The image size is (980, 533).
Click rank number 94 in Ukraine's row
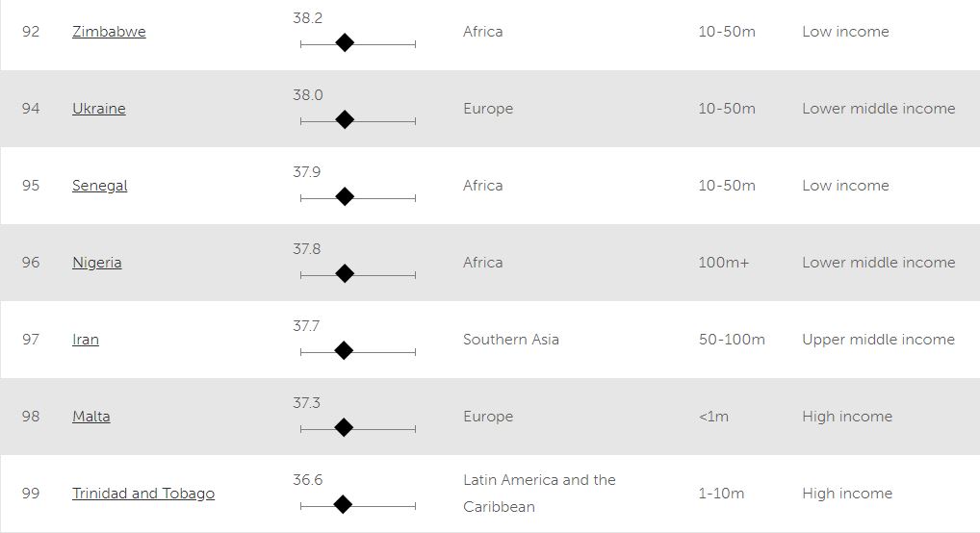31,109
